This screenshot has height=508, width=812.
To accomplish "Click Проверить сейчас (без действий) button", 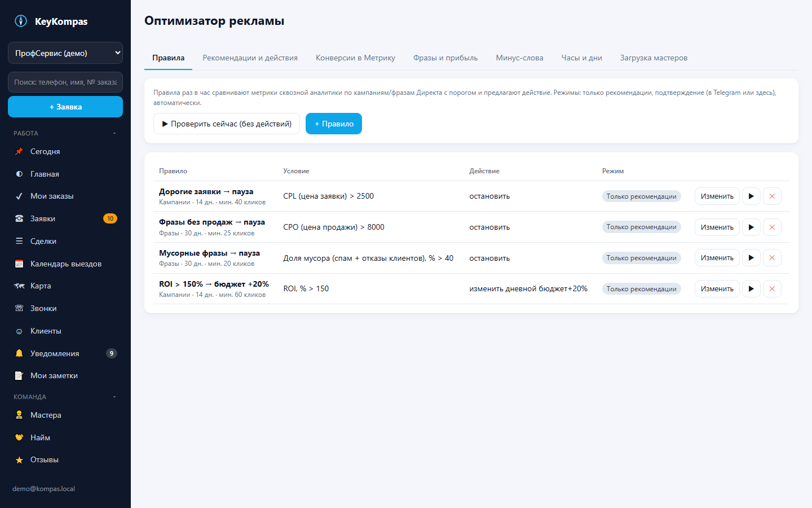I will point(227,124).
